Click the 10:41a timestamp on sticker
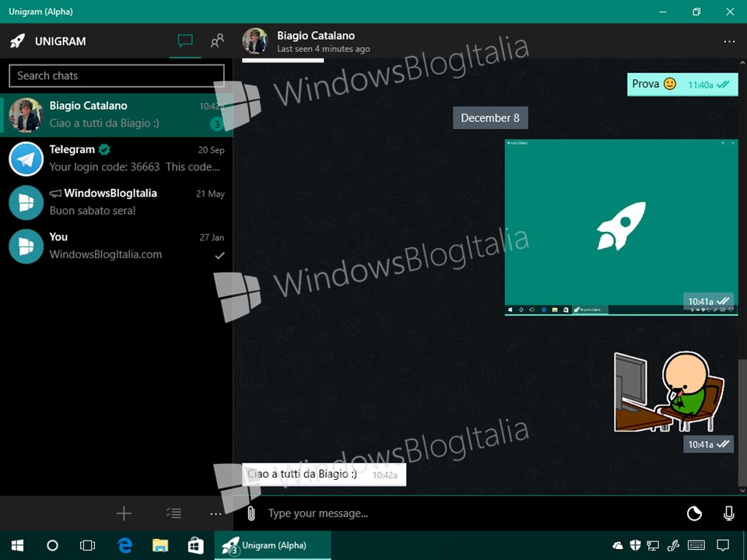Screen dimensions: 747x560 point(701,445)
